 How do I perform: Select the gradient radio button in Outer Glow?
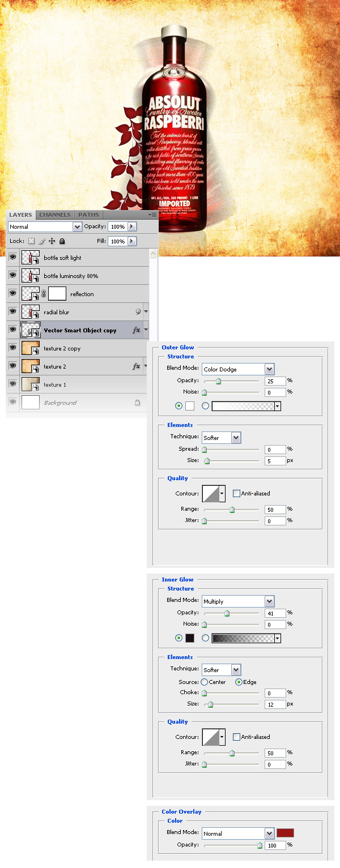pos(205,405)
